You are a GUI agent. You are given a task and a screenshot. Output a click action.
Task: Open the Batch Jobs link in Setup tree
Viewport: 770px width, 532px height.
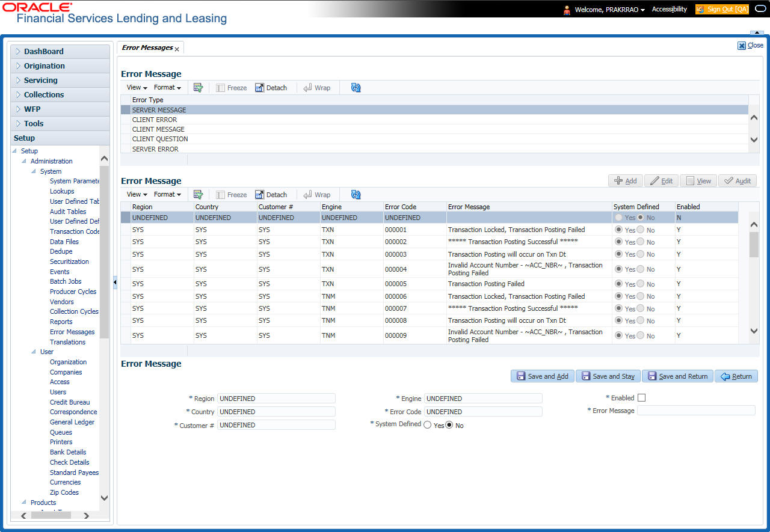pyautogui.click(x=66, y=281)
